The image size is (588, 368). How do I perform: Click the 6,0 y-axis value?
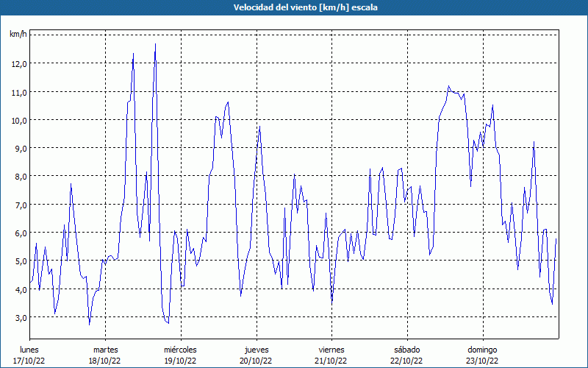[x=21, y=233]
